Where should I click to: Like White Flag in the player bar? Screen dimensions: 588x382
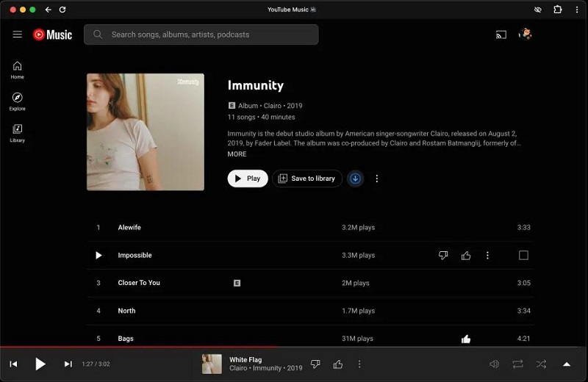(338, 364)
